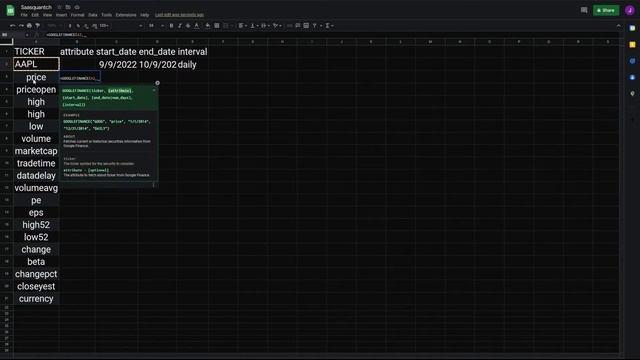Open the borders menu
640x360 pixels.
pos(217,25)
